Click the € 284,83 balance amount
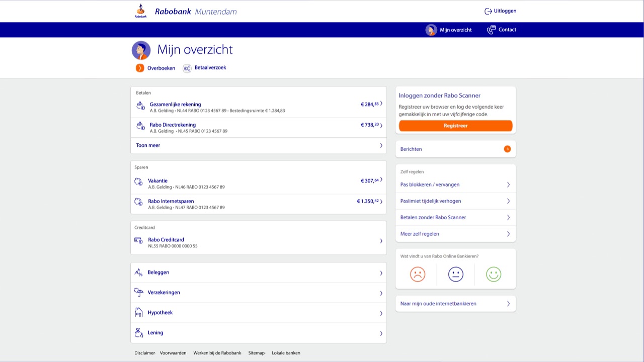The image size is (644, 362). pos(370,104)
